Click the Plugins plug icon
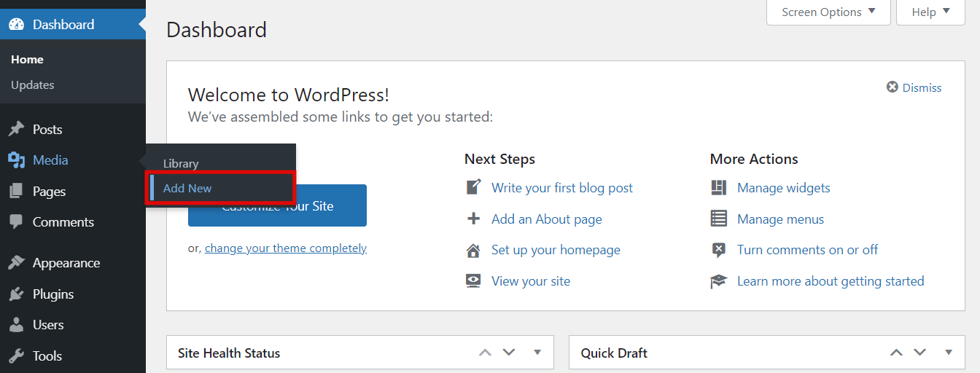The height and width of the screenshot is (373, 980). (16, 294)
